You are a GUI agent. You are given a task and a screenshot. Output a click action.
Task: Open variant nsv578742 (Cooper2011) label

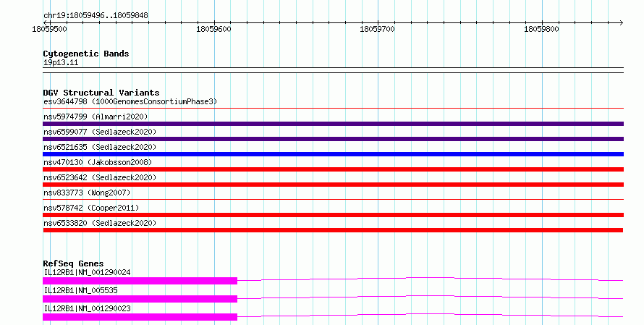pyautogui.click(x=91, y=208)
